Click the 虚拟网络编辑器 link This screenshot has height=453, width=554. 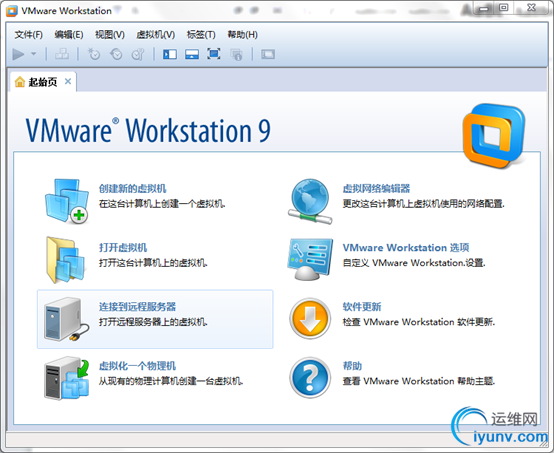point(376,188)
